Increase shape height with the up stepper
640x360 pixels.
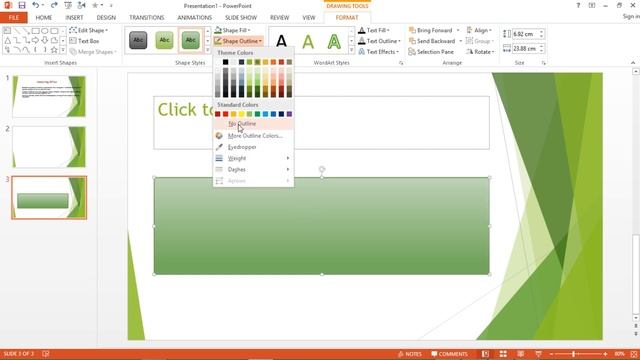tap(542, 31)
